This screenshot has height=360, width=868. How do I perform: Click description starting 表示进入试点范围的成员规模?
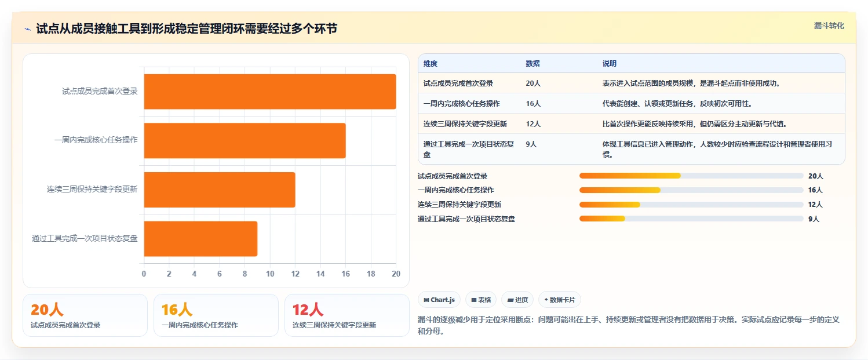coord(691,83)
